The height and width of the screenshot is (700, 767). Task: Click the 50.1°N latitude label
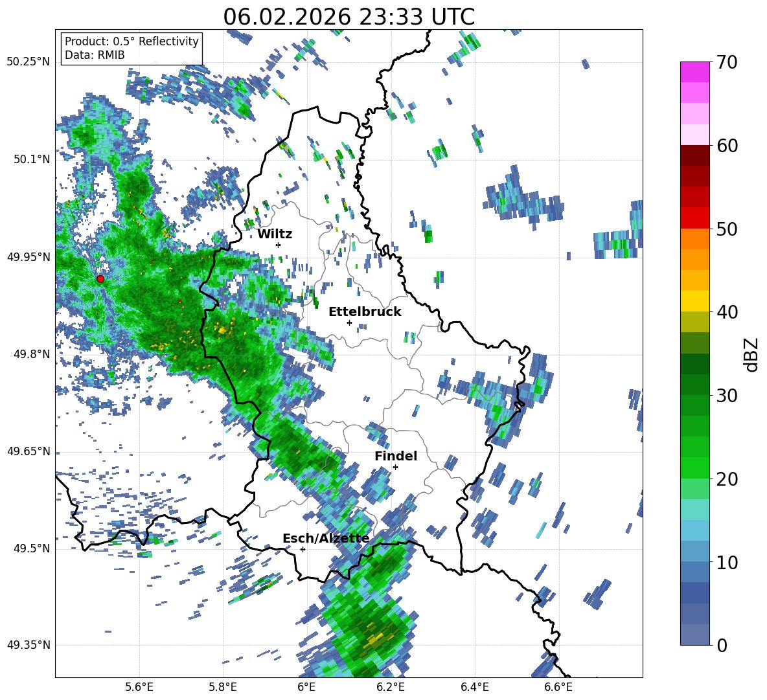click(31, 159)
